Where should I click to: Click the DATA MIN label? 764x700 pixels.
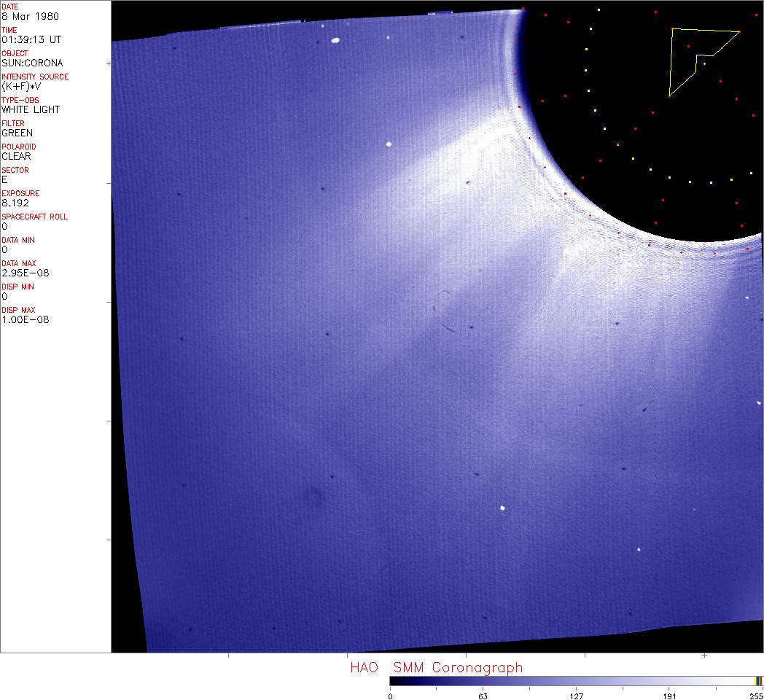(18, 241)
